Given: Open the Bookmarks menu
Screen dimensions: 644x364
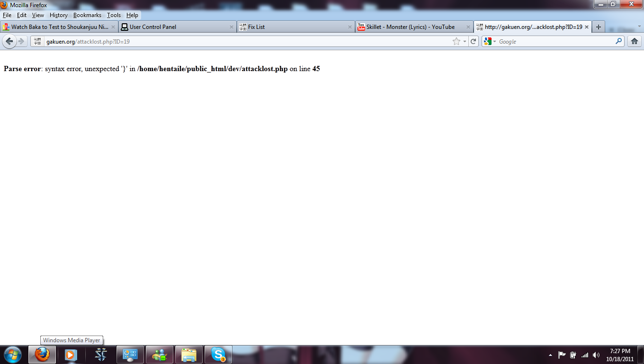Looking at the screenshot, I should pos(87,15).
